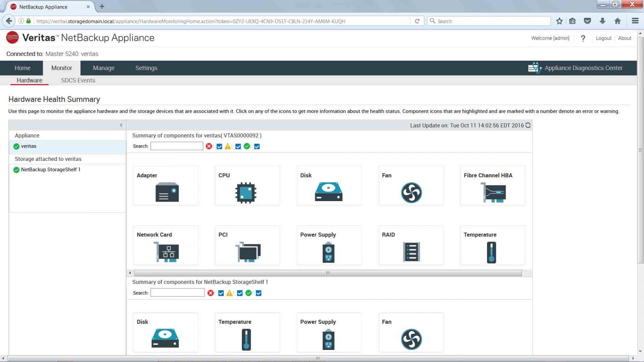Close the NetBackup Appliance browser tab
Viewport: 644px width, 362px height.
(88, 7)
